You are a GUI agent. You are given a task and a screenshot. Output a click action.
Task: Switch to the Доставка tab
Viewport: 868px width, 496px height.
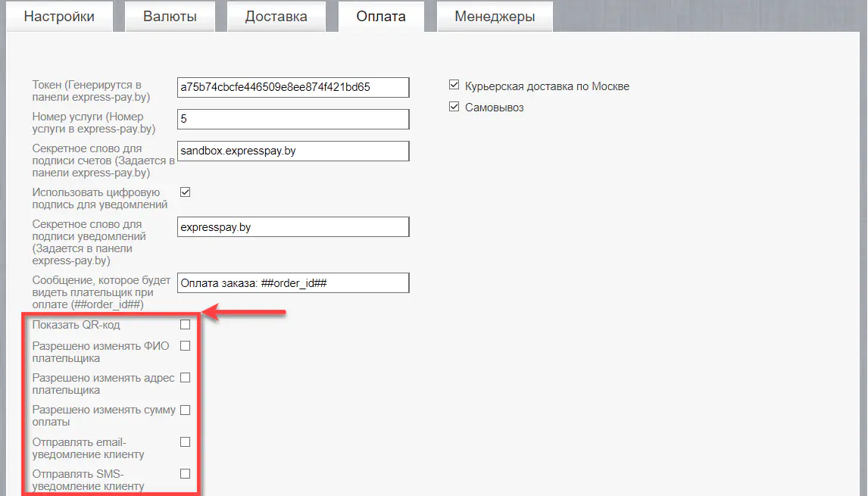coord(276,15)
